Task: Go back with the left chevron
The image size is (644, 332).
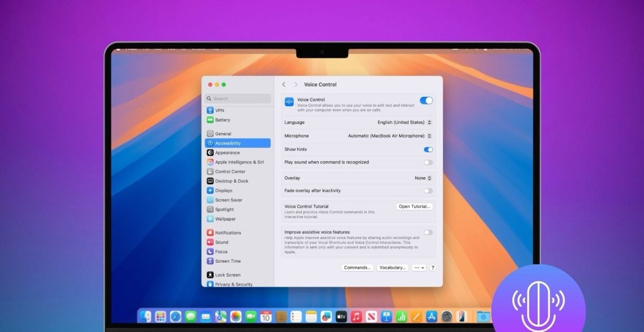Action: tap(284, 85)
